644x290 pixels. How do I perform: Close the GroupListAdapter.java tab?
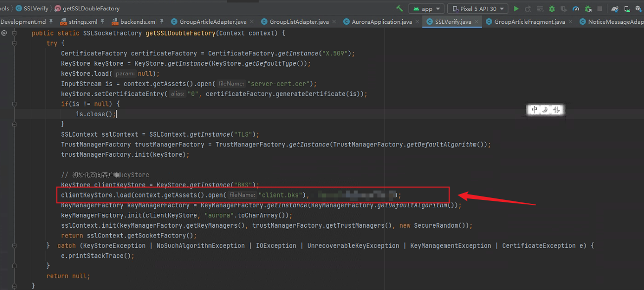(334, 22)
